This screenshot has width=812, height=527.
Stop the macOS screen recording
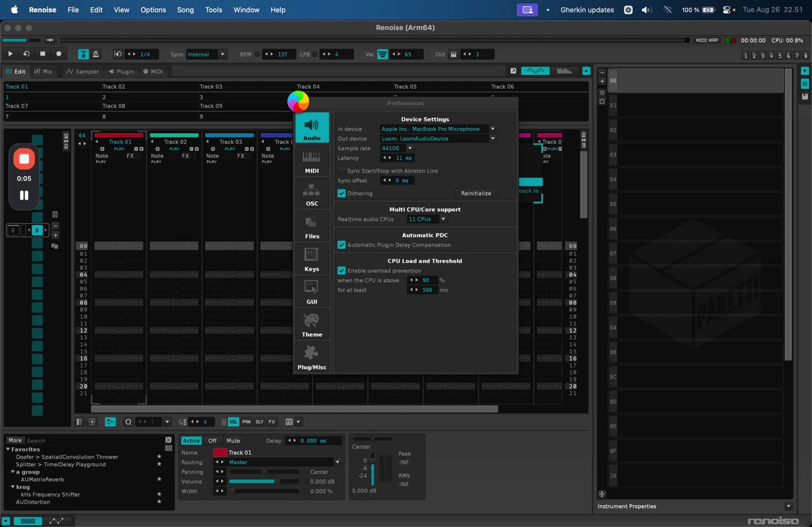[x=23, y=159]
